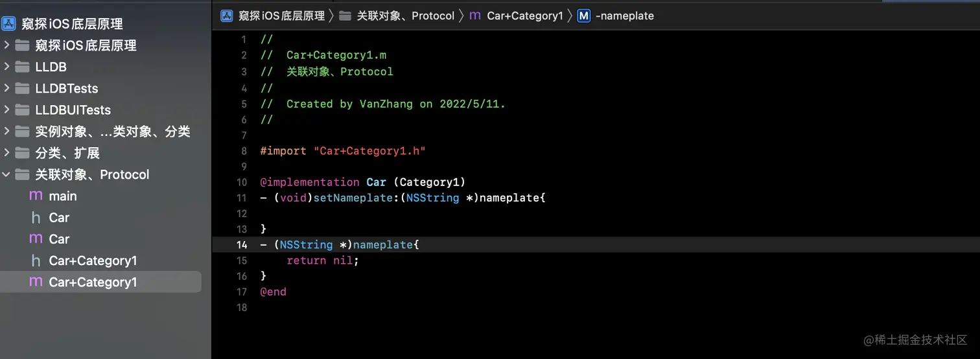
Task: Expand the LLDBTests folder chevron
Action: 6,88
